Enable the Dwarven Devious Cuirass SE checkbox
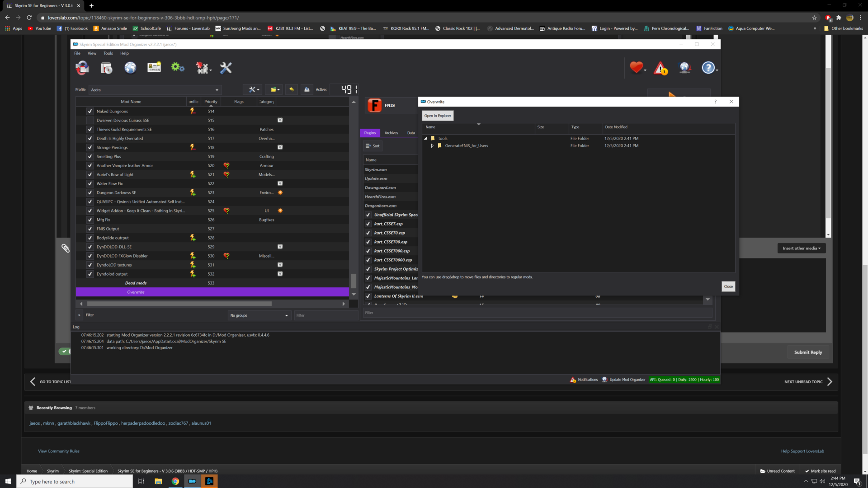Image resolution: width=868 pixels, height=488 pixels. 90,120
